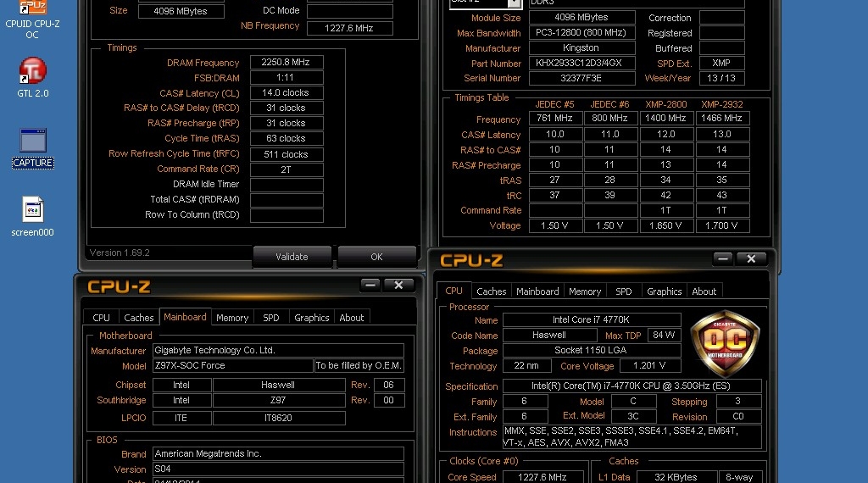The height and width of the screenshot is (483, 868).
Task: Click BIOS brand American Megatrends Inc.
Action: 278,453
